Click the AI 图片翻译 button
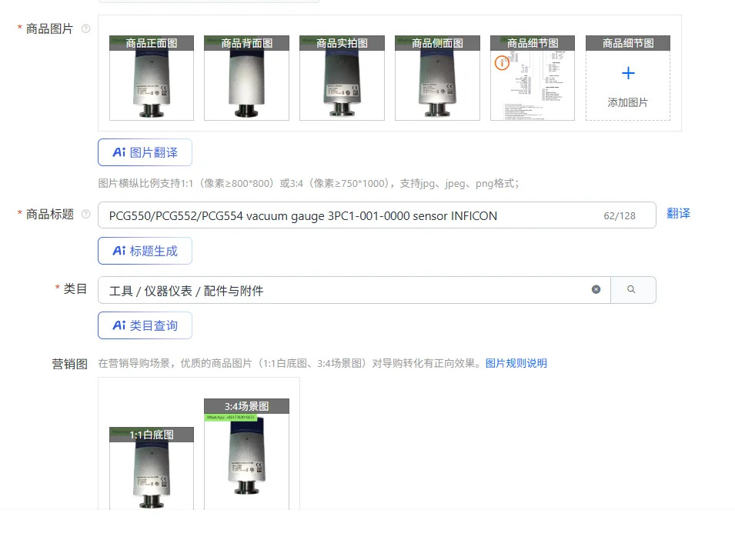 point(145,152)
